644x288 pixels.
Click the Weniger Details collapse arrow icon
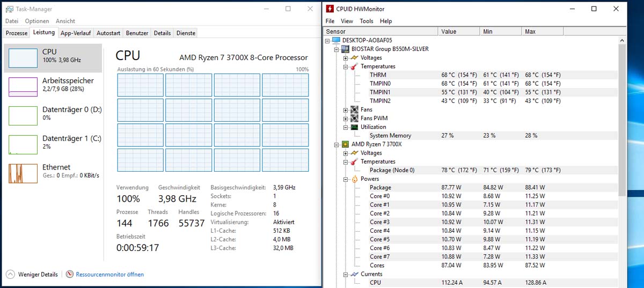click(10, 274)
